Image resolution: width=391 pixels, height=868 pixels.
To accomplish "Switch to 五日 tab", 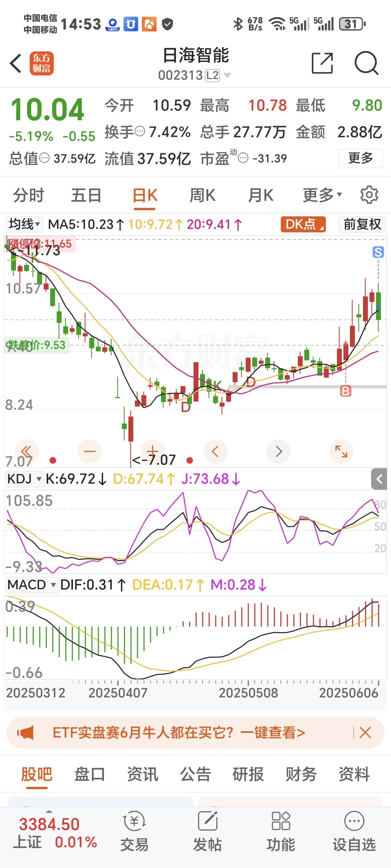I will (x=86, y=195).
